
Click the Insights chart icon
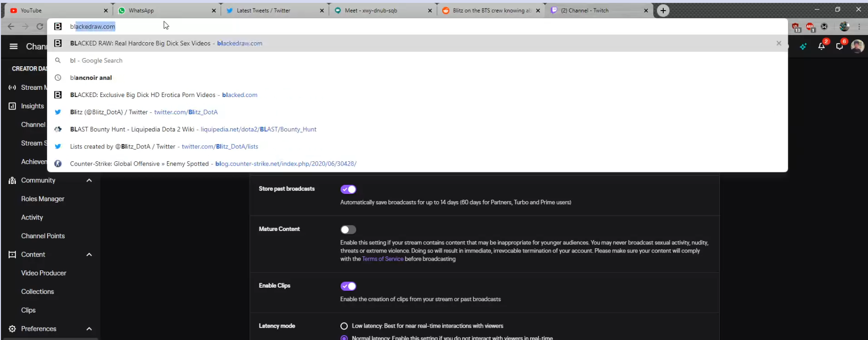[x=12, y=106]
